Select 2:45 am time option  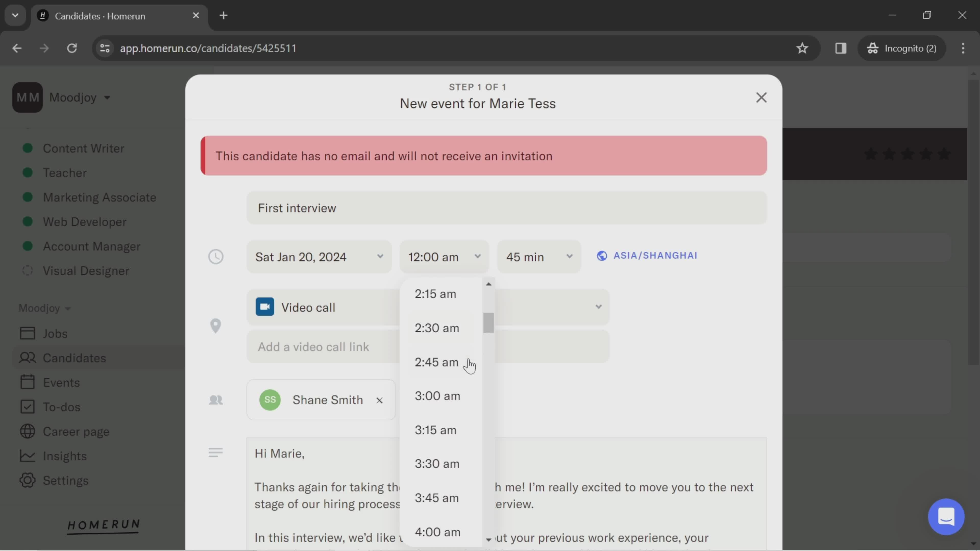pyautogui.click(x=437, y=362)
